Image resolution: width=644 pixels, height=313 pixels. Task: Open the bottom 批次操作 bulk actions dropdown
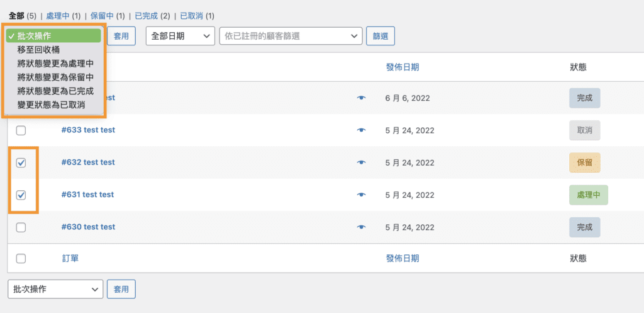[x=55, y=289]
